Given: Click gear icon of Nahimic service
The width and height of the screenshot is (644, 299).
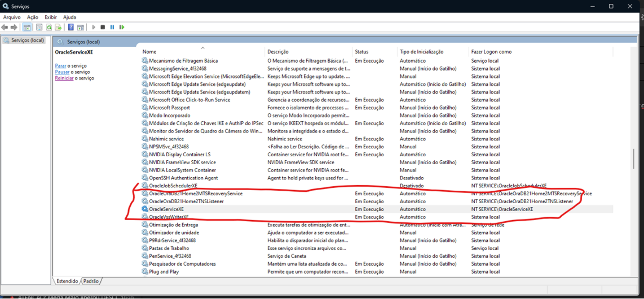Looking at the screenshot, I should [145, 139].
